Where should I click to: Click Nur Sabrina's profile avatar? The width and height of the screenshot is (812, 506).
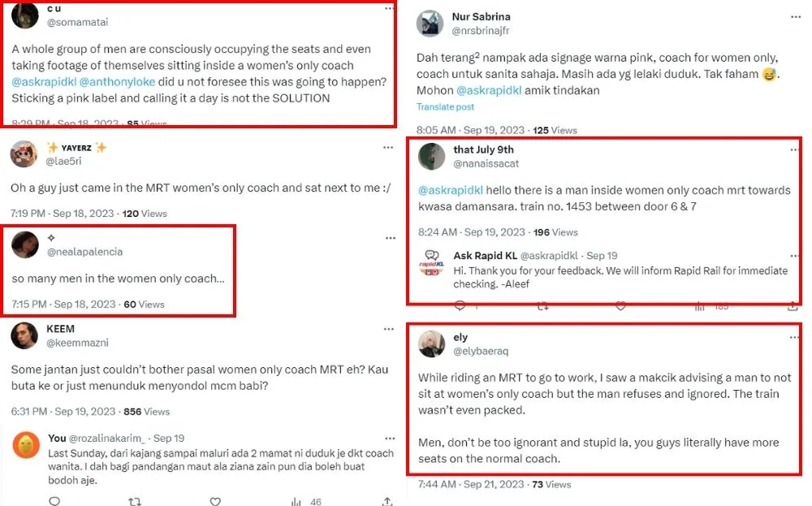tap(430, 24)
